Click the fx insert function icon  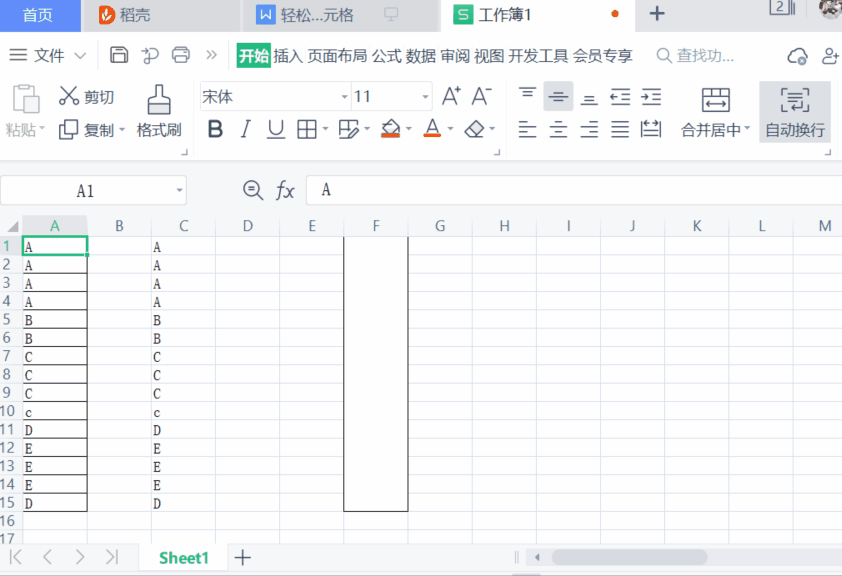pos(285,190)
